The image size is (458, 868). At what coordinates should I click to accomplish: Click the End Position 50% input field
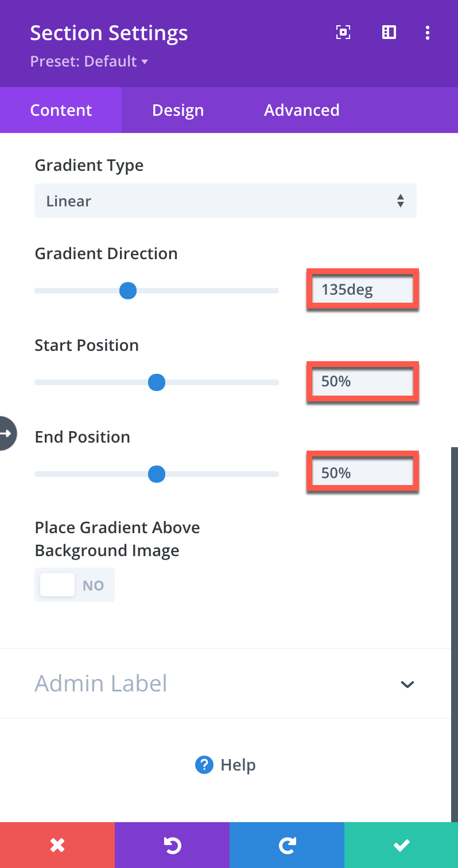(363, 473)
